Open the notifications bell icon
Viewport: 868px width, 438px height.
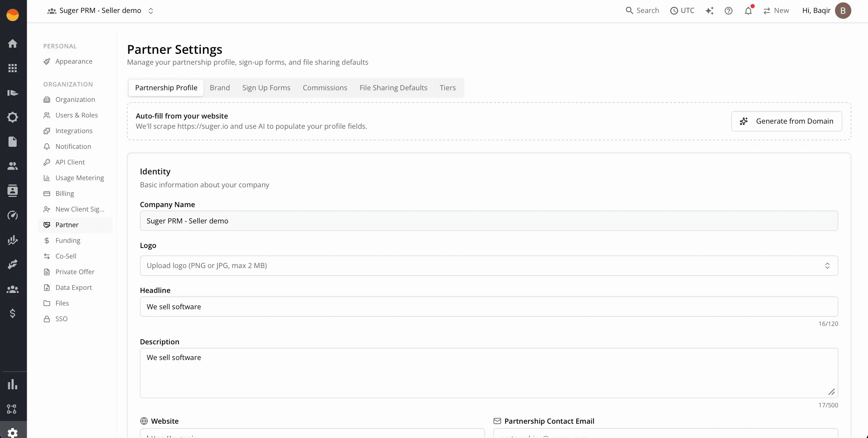[x=748, y=11]
